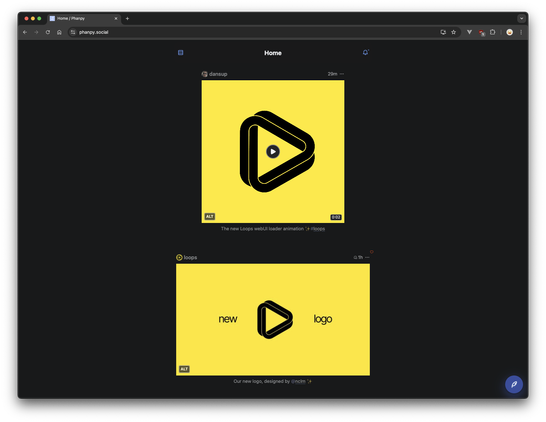Expand the tab search dropdown
The image size is (546, 422).
click(521, 18)
